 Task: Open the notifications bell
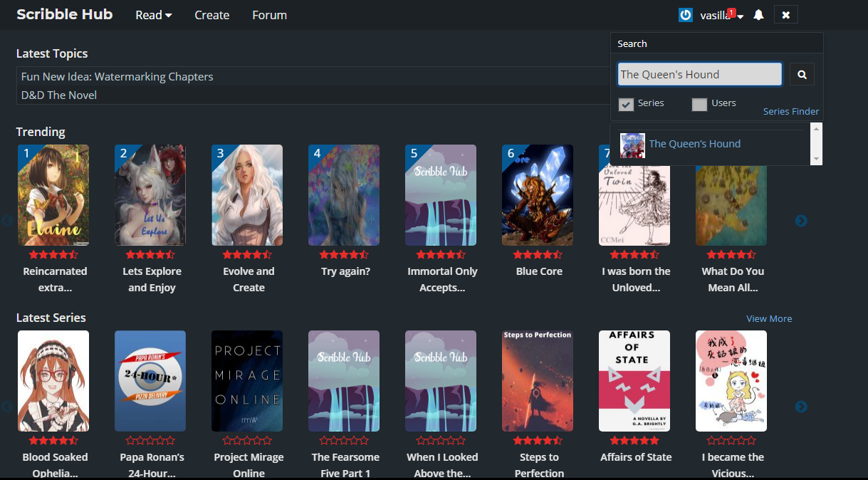click(x=758, y=15)
